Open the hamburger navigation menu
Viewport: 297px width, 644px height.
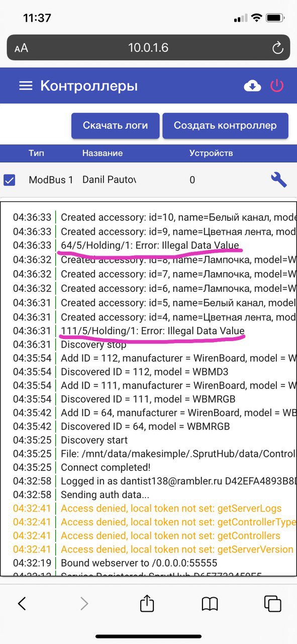click(26, 86)
